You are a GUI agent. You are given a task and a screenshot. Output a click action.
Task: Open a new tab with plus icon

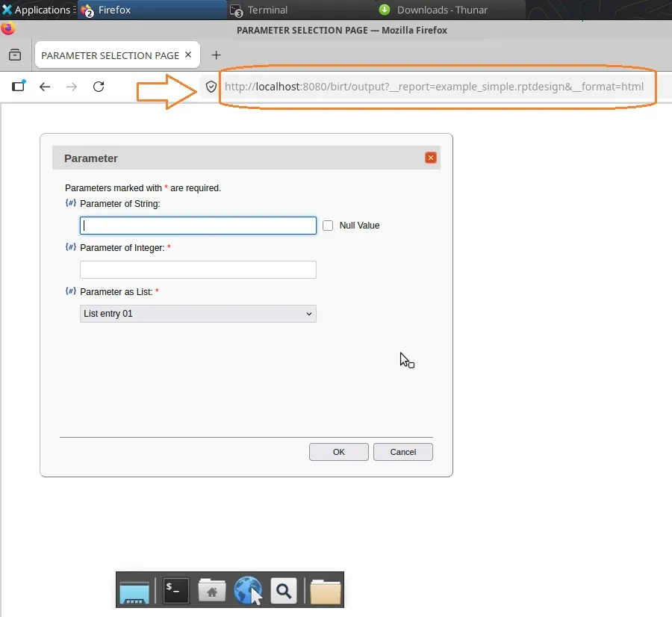[x=216, y=55]
